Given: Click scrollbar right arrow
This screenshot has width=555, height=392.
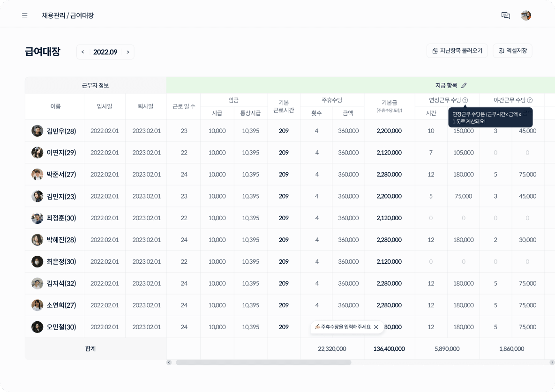Looking at the screenshot, I should coord(552,362).
